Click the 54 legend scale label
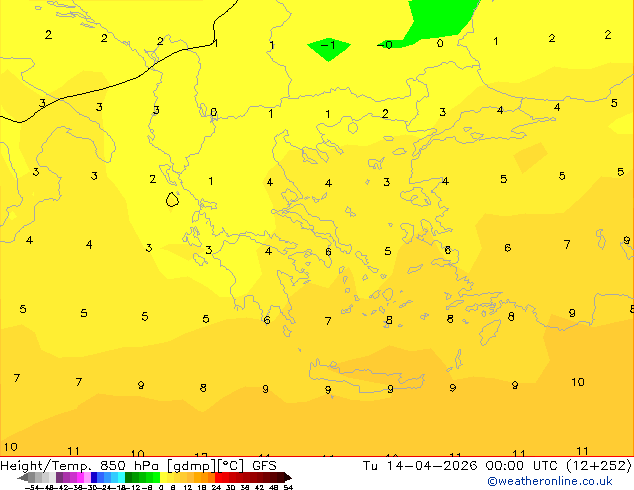This screenshot has height=490, width=634. click(288, 487)
